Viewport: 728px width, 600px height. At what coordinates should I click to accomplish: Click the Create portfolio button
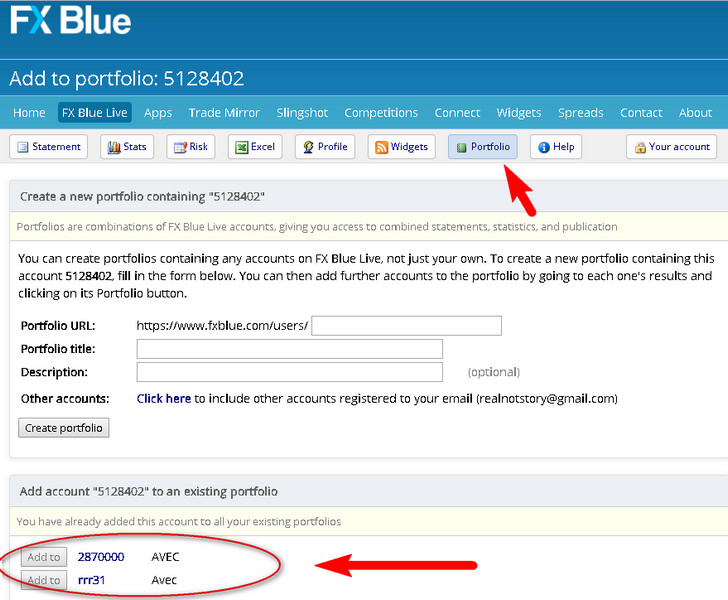[x=64, y=428]
